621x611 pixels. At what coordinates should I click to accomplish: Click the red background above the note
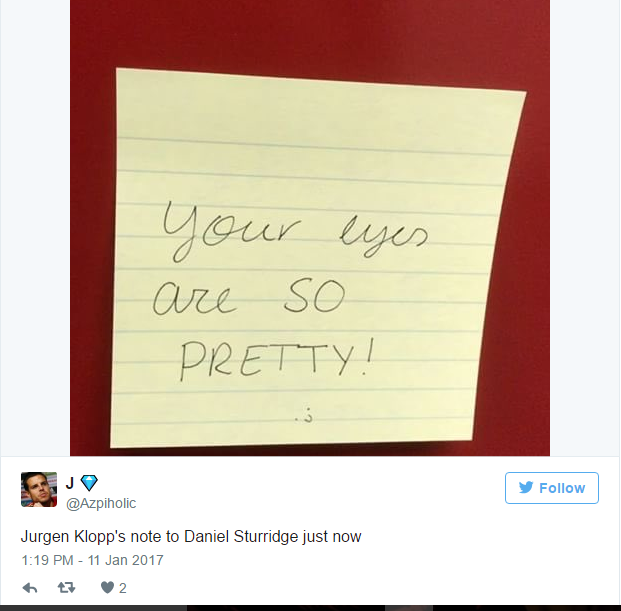coord(310,34)
